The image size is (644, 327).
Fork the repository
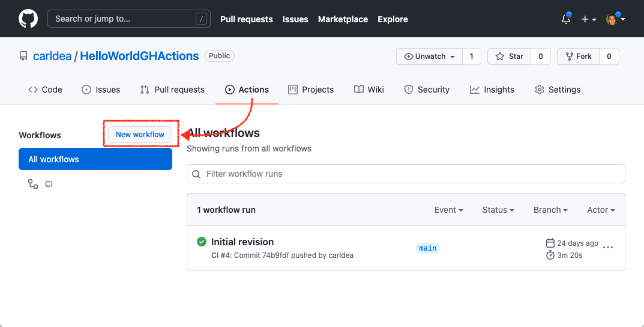(579, 57)
